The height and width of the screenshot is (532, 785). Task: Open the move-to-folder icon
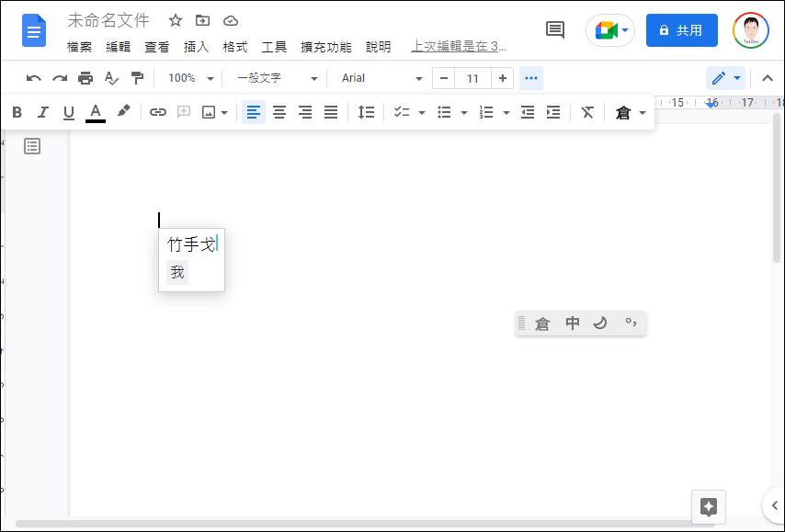tap(203, 20)
